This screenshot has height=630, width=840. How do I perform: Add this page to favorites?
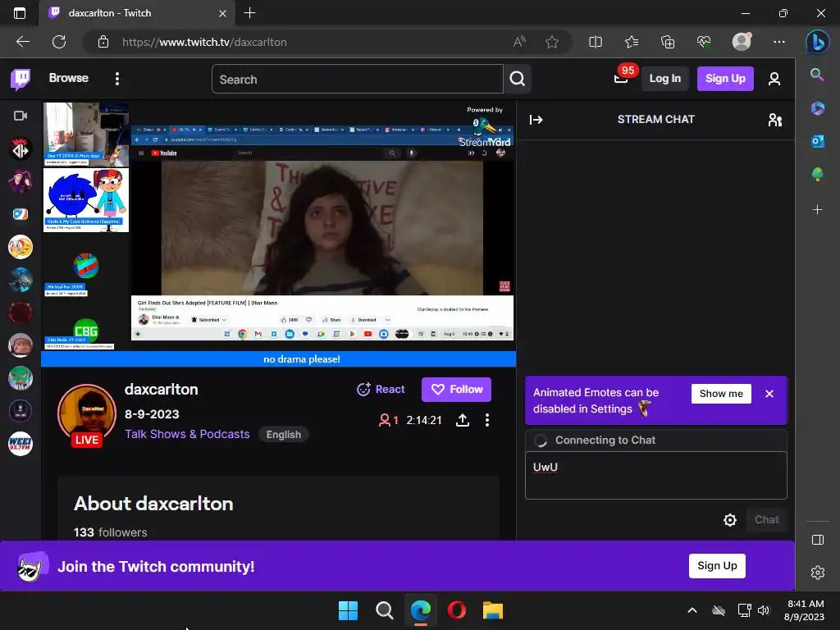tap(552, 42)
